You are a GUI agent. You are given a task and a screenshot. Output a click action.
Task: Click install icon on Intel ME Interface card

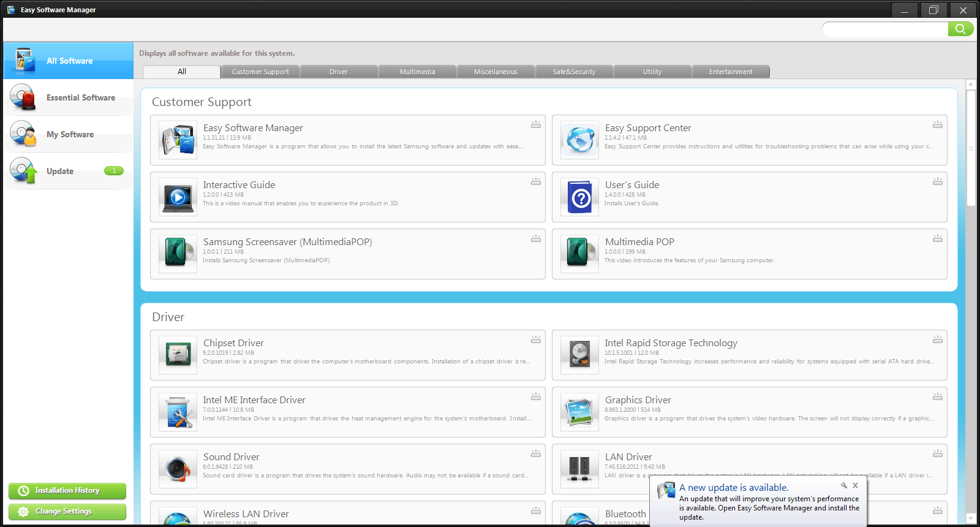pyautogui.click(x=536, y=396)
